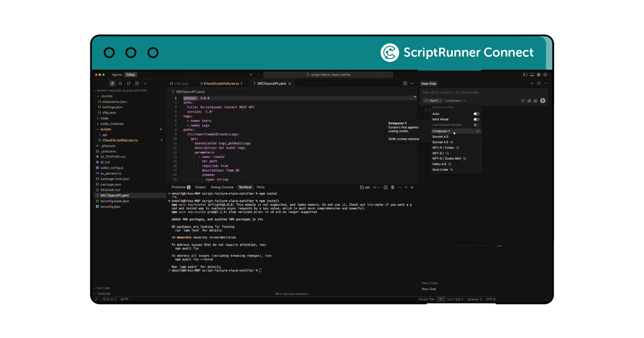
Task: Start a new chat with plus icon
Action: point(532,83)
